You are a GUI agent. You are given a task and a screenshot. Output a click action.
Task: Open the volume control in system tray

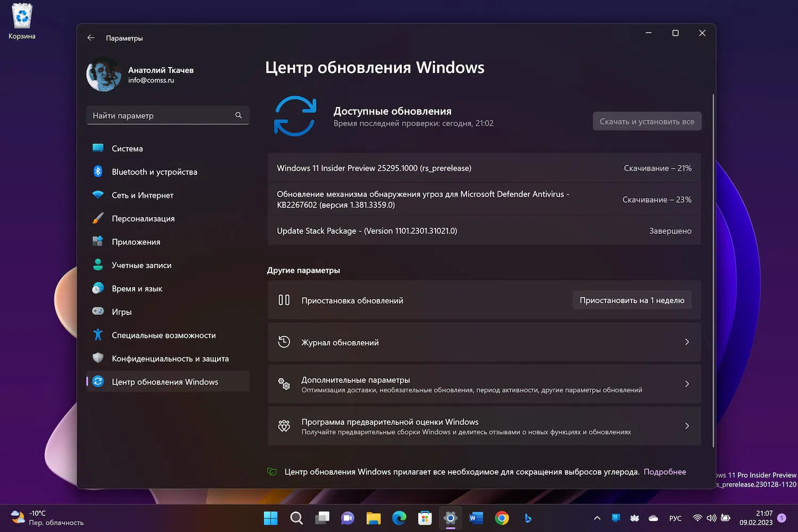click(711, 518)
